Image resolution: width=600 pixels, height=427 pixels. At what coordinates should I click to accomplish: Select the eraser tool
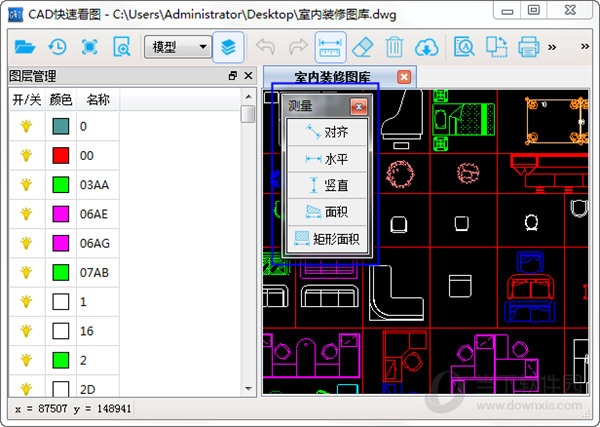coord(362,47)
